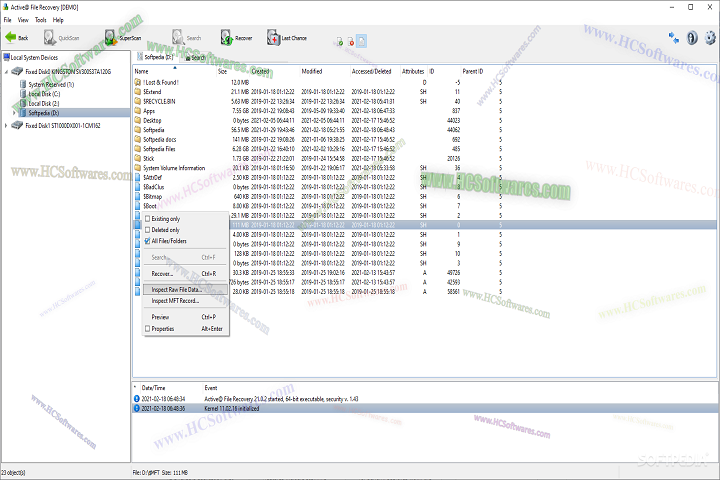Image resolution: width=720 pixels, height=480 pixels.
Task: Show all files filter icon
Action: [361, 41]
